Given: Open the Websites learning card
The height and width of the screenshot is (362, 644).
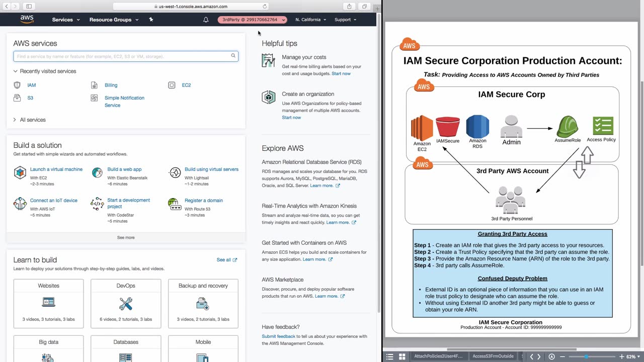Looking at the screenshot, I should tap(48, 303).
